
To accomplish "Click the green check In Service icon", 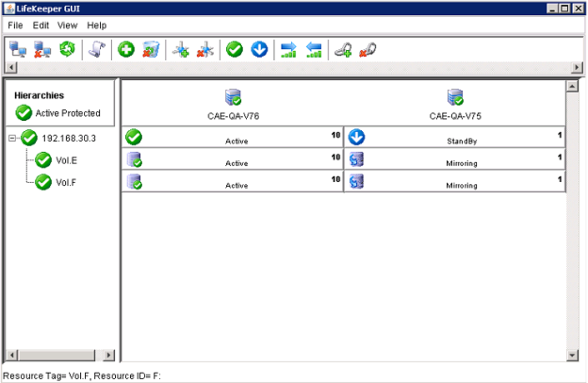I will [235, 49].
